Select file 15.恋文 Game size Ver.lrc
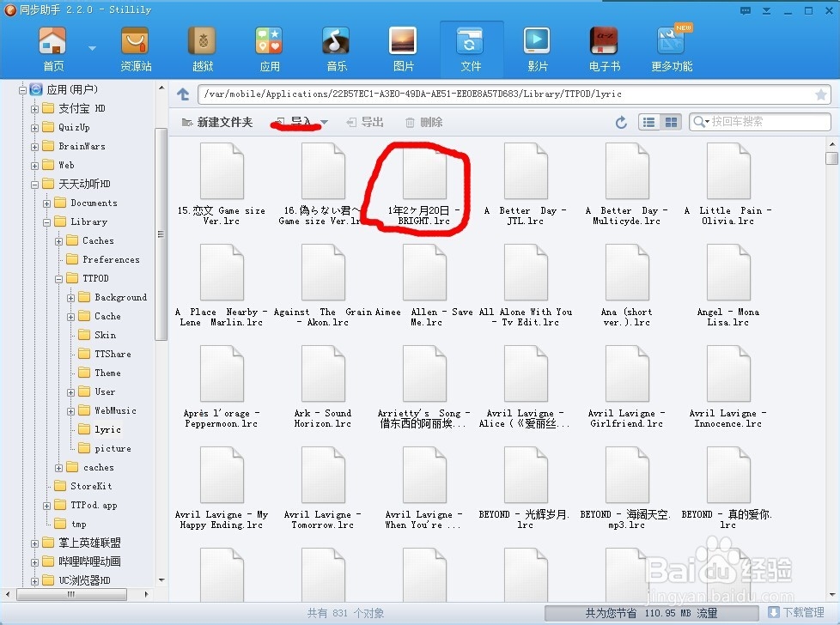The height and width of the screenshot is (625, 840). [x=222, y=184]
